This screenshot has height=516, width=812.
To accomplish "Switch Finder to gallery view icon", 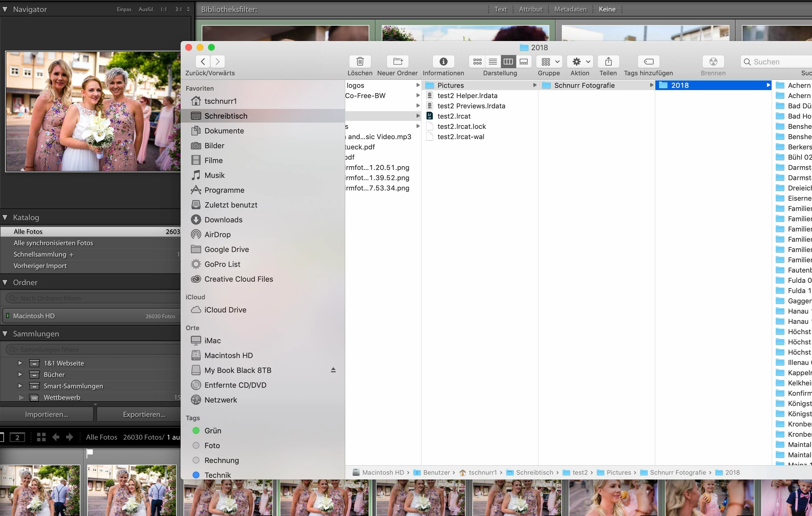I will [523, 61].
